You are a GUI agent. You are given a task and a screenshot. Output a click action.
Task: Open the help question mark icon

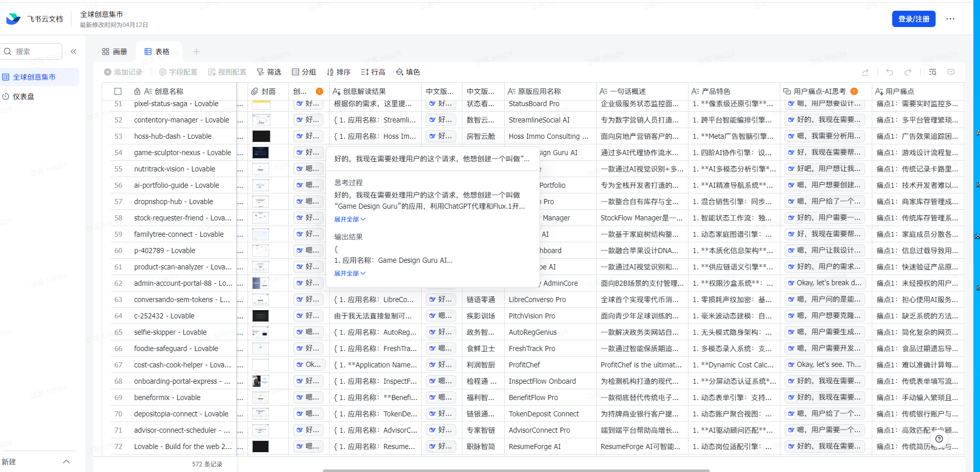[938, 439]
